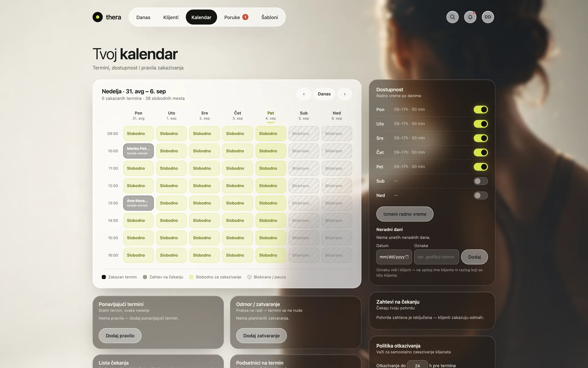Select Slobodno slot Tuesday 10:00
The height and width of the screenshot is (368, 588).
(x=171, y=151)
